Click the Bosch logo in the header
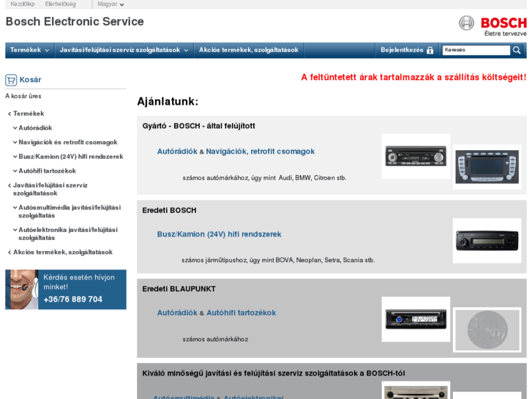Viewport: 532px width, 399px height. coord(492,26)
